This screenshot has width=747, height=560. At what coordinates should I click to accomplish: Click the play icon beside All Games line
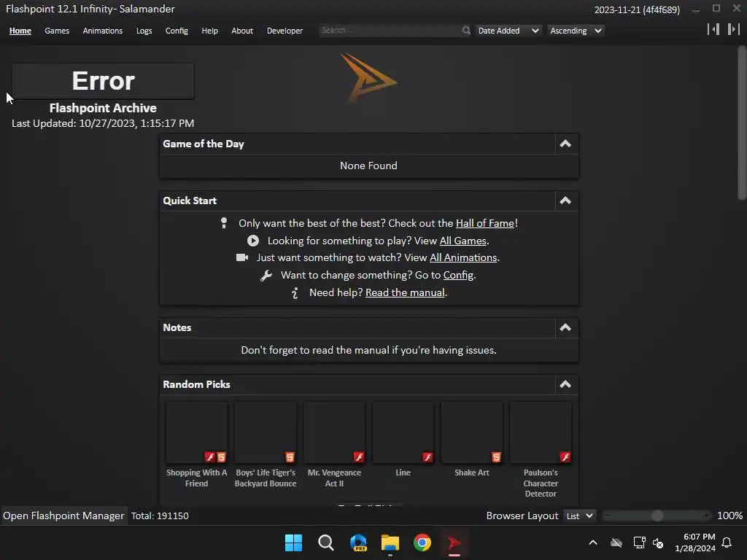coord(253,241)
